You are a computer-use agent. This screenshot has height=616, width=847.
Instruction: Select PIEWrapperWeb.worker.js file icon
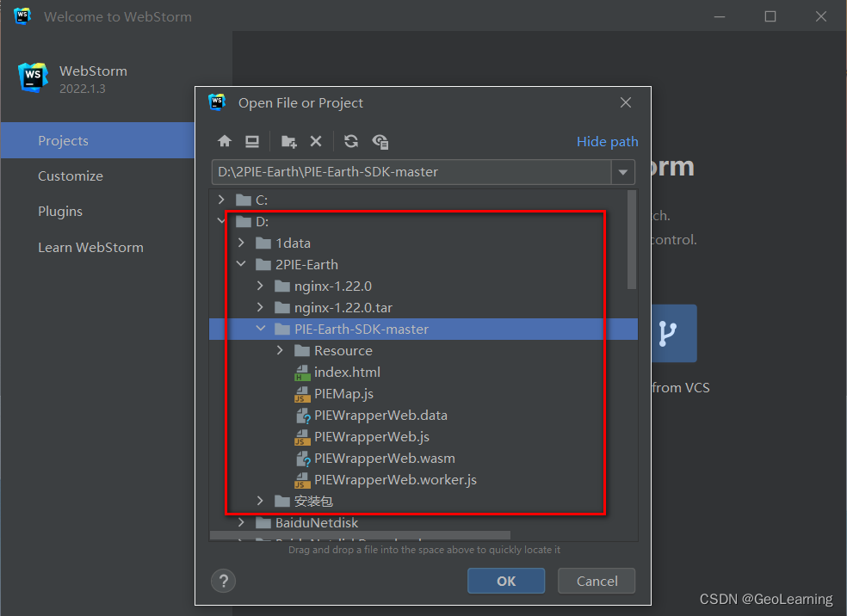pyautogui.click(x=302, y=480)
